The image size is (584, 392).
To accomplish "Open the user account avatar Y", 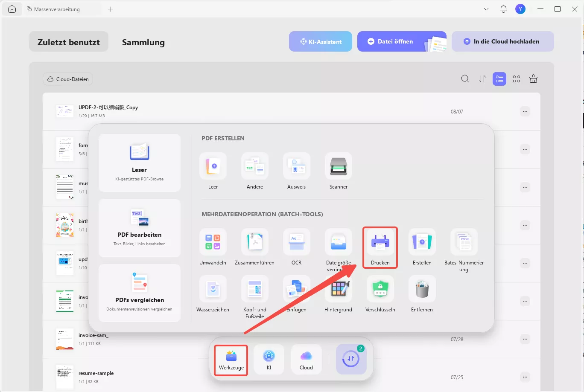I will tap(520, 9).
